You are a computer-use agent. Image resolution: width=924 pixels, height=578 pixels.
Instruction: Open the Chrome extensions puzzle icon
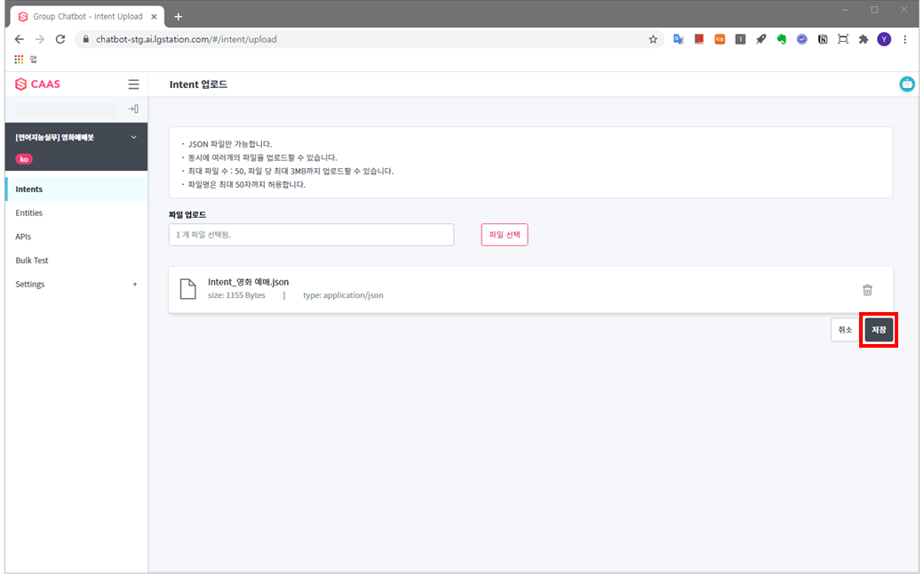click(863, 39)
